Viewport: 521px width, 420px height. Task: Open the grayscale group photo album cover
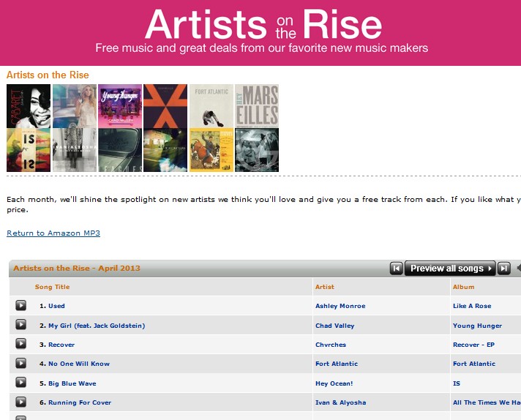(257, 150)
